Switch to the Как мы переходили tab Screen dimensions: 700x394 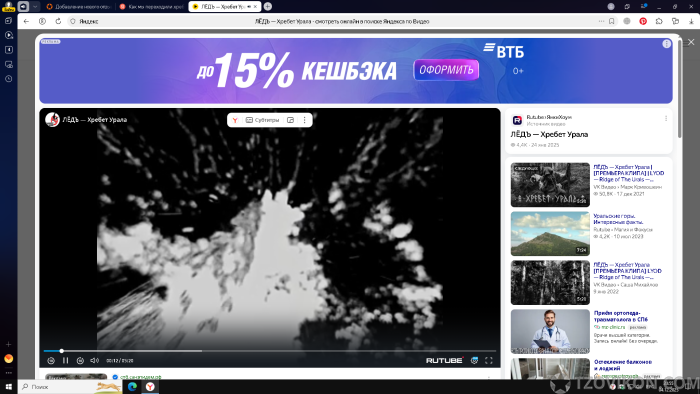pyautogui.click(x=151, y=7)
